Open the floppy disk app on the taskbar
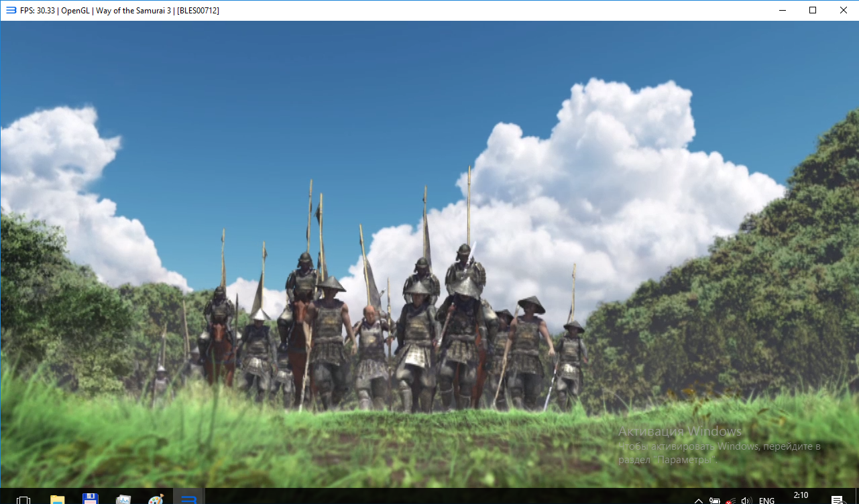 coord(90,499)
